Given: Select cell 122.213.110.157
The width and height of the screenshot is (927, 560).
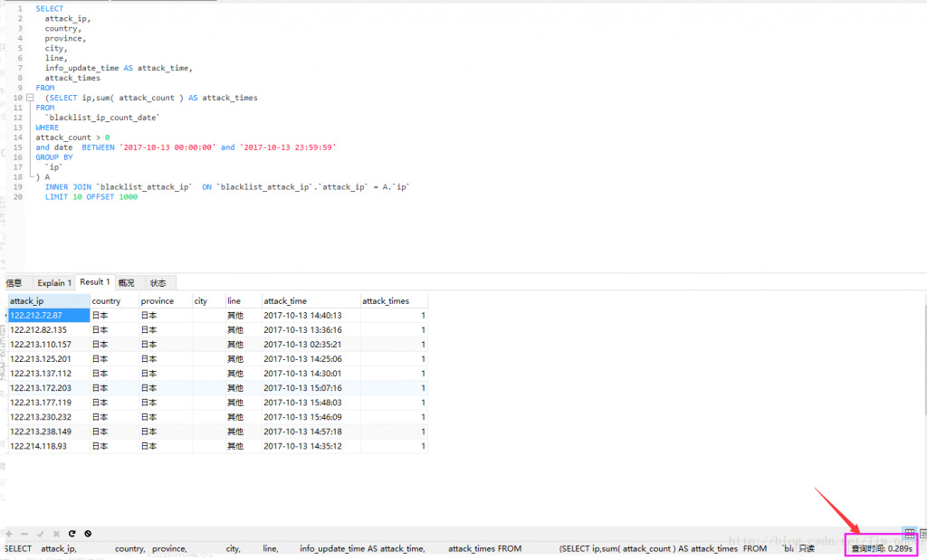Looking at the screenshot, I should 49,345.
